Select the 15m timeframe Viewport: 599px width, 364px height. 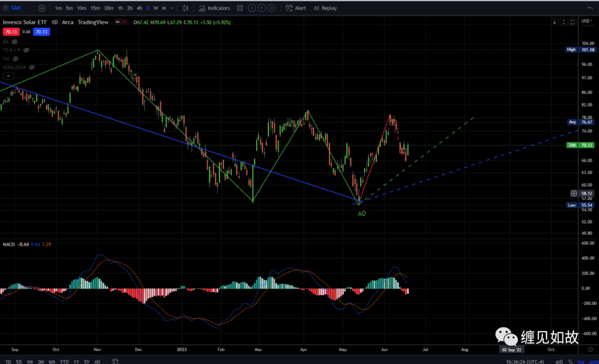point(95,8)
